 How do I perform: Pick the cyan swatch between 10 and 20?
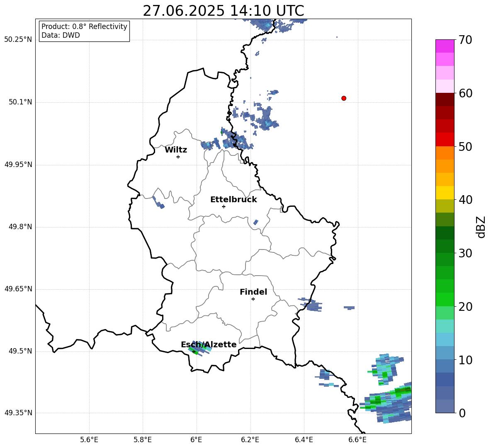[445, 339]
